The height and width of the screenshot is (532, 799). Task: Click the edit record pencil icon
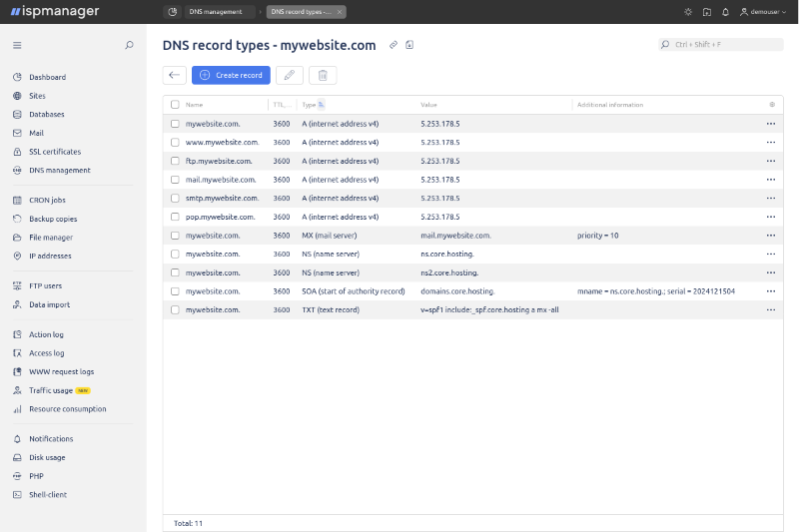290,75
